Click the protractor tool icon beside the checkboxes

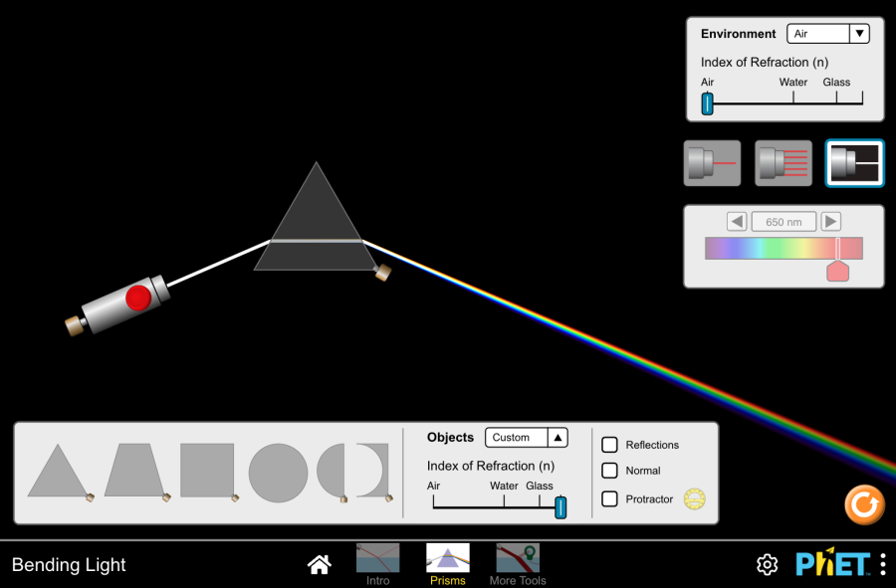pyautogui.click(x=694, y=498)
